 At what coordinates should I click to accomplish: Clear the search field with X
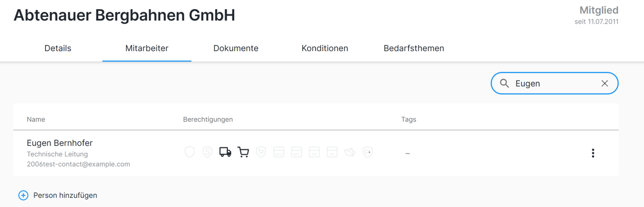pos(604,83)
